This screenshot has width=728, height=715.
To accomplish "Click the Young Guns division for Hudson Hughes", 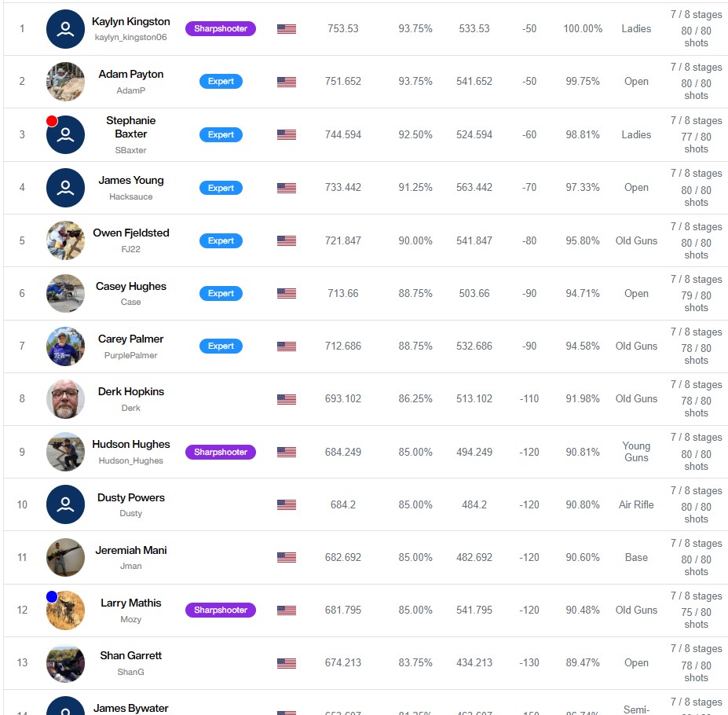I will 636,452.
